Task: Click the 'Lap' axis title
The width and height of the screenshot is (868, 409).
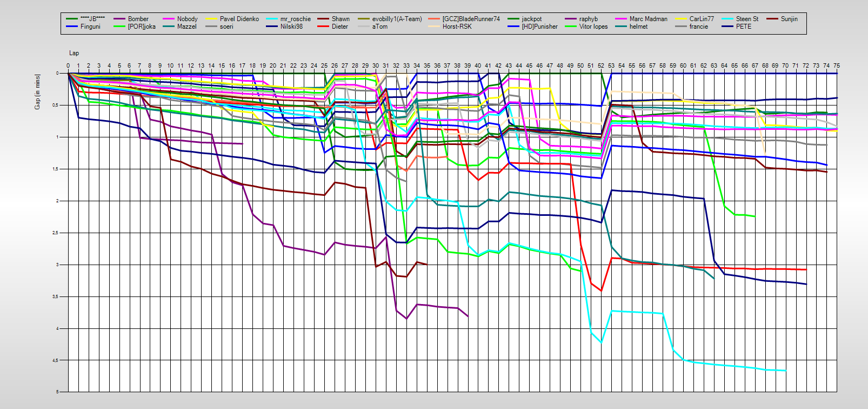Action: tap(74, 53)
